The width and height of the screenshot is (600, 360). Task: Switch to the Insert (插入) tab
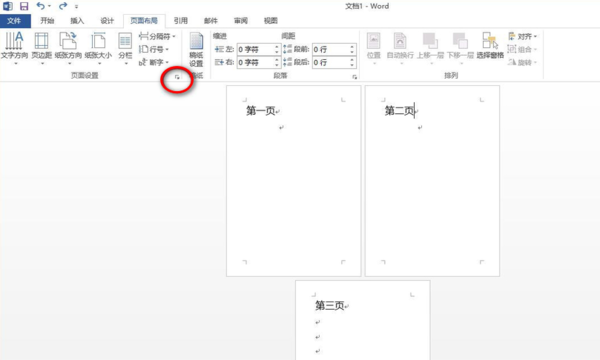[77, 21]
